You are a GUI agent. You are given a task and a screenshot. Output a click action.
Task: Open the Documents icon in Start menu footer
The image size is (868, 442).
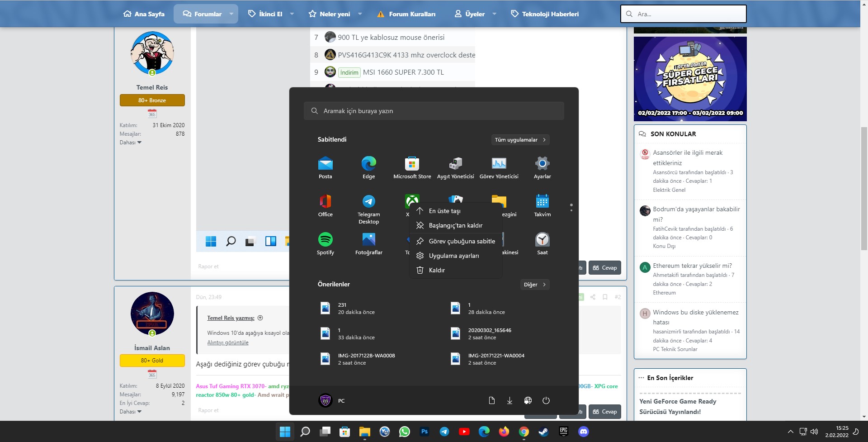(x=492, y=400)
